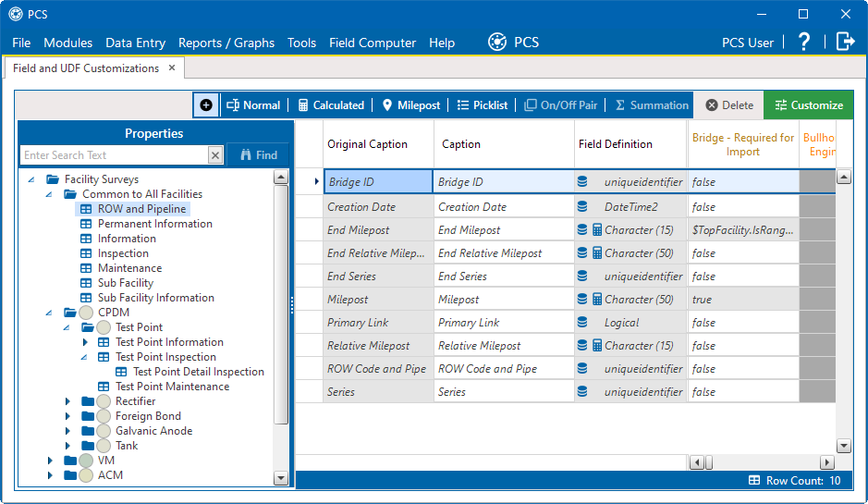Click the Rectifier circle status icon

(104, 401)
